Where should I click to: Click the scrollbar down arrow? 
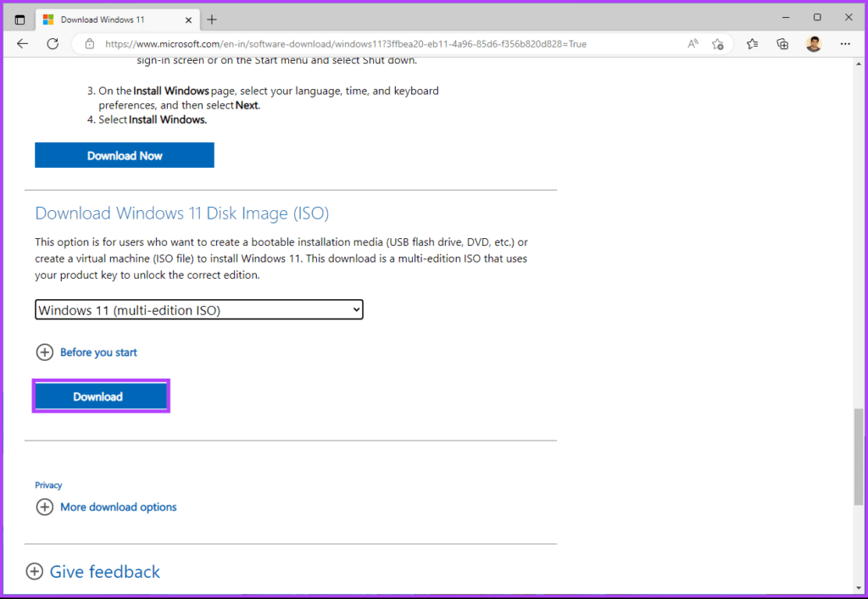(858, 588)
